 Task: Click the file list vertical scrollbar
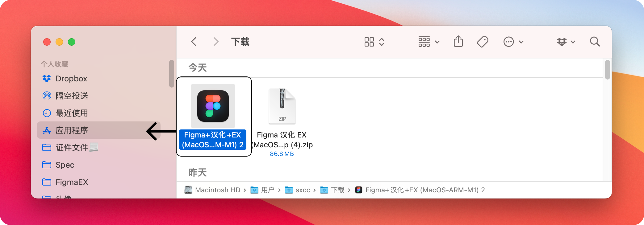coord(608,70)
